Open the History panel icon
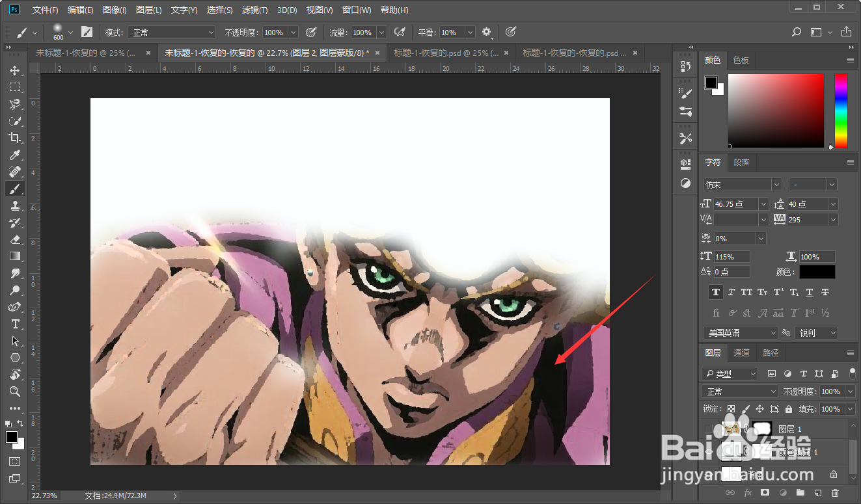 685,66
